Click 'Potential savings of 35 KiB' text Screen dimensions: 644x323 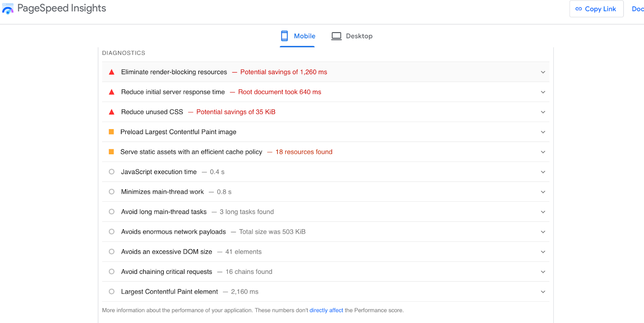click(236, 112)
